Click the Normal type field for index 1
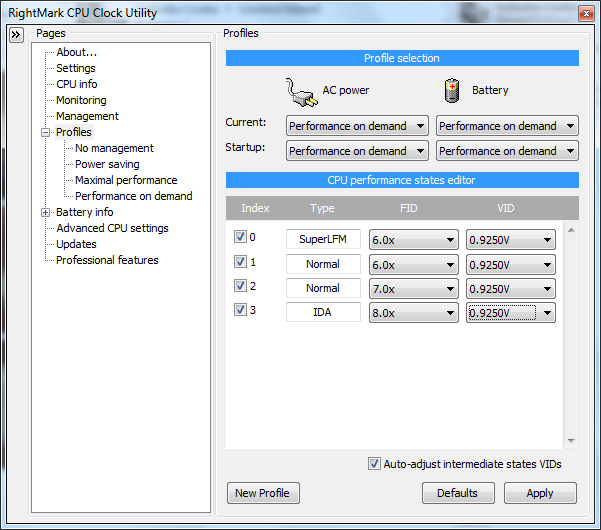This screenshot has height=530, width=601. click(323, 264)
